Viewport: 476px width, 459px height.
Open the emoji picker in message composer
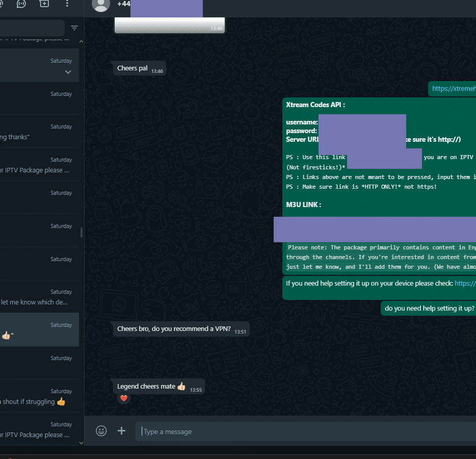click(x=101, y=431)
